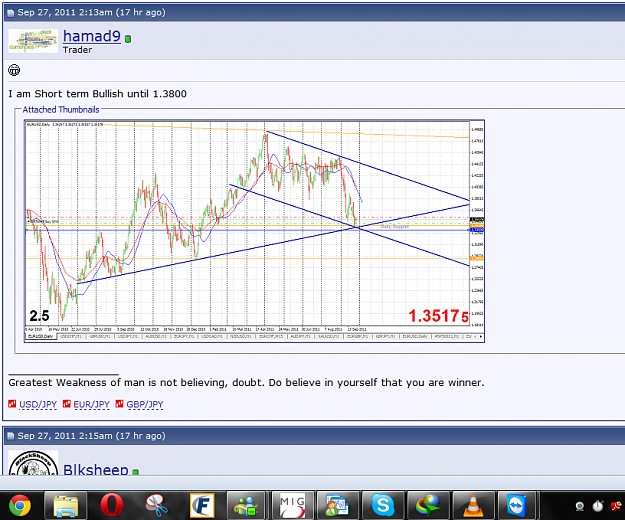
Task: Open Blksheep's profile link
Action: [x=96, y=469]
